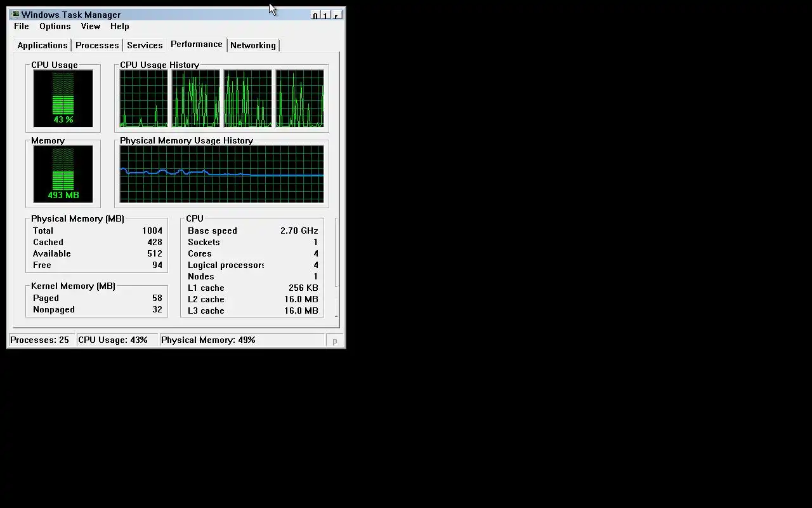Click the L2 cache row label
The width and height of the screenshot is (812, 508).
point(206,299)
